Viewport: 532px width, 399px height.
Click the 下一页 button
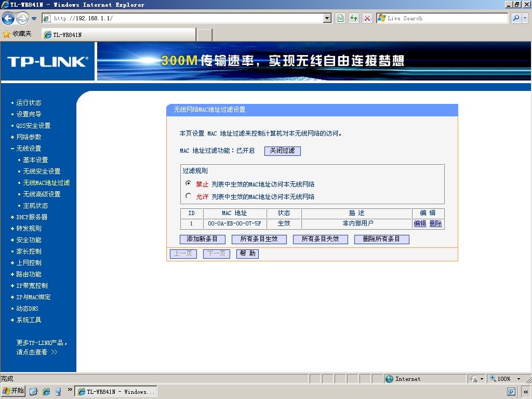point(217,254)
